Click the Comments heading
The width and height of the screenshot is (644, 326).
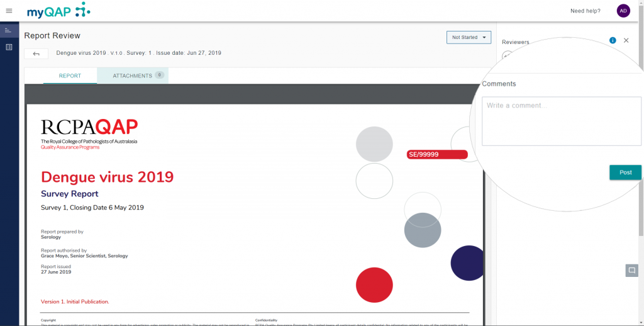pyautogui.click(x=499, y=84)
